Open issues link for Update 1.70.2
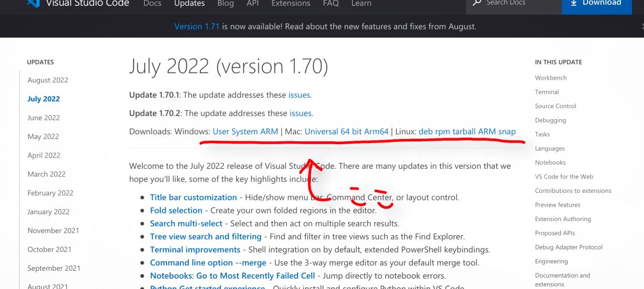 [x=301, y=113]
